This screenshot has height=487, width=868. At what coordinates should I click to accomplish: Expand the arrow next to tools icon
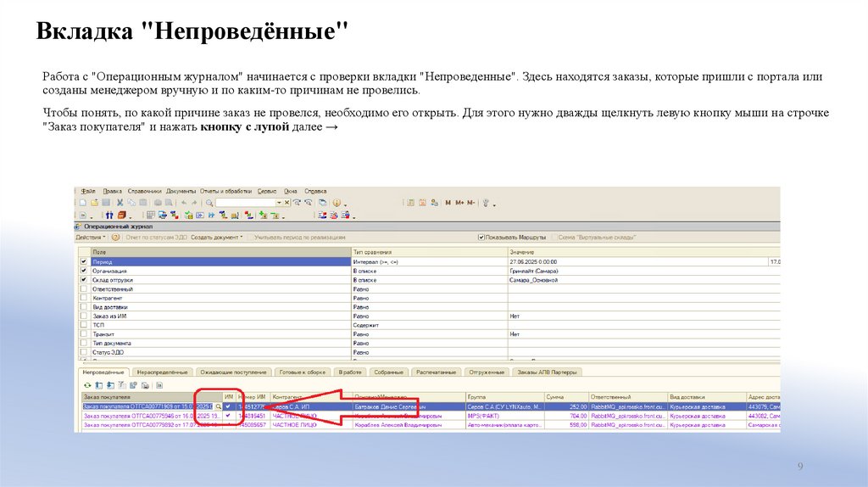(x=494, y=204)
